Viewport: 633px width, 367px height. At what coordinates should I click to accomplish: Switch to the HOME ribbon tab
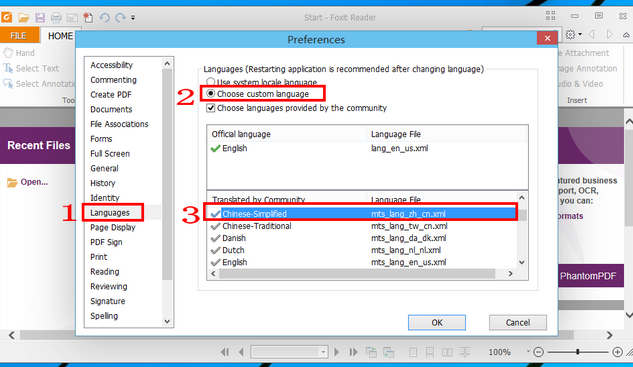[60, 36]
